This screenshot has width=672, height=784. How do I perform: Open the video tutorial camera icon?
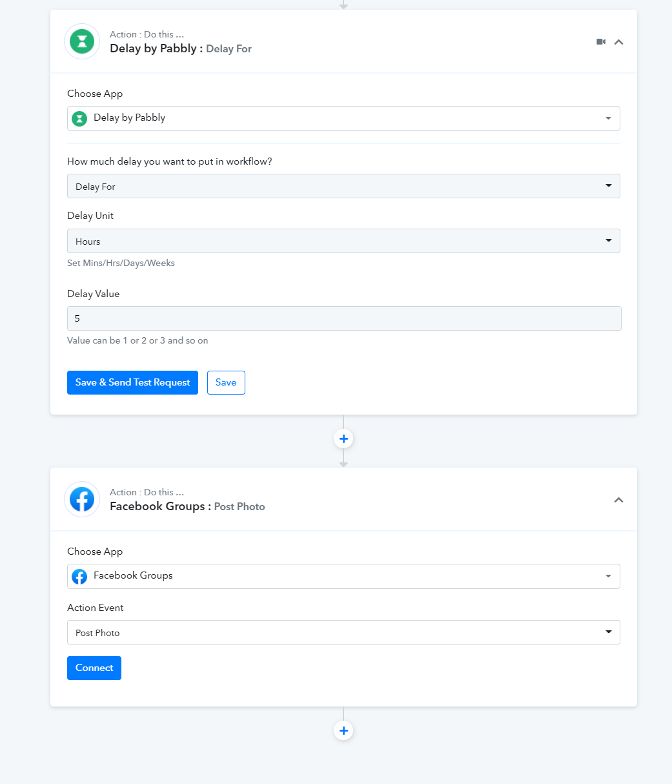(601, 42)
